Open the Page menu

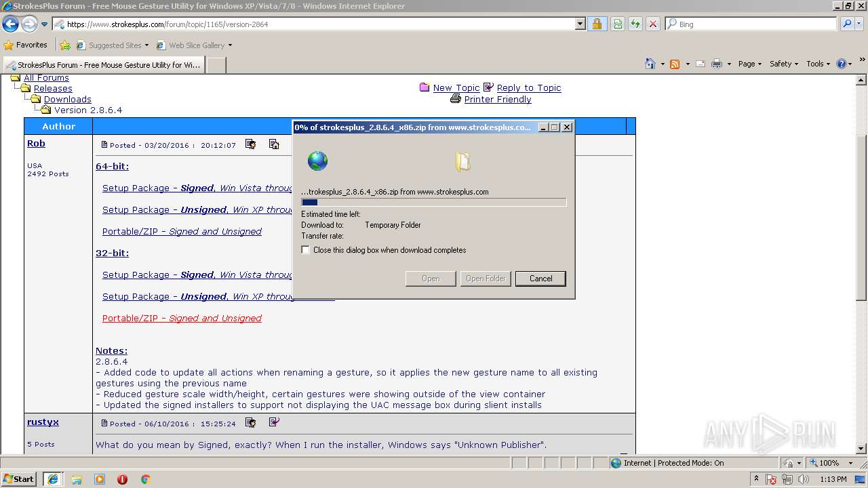749,64
